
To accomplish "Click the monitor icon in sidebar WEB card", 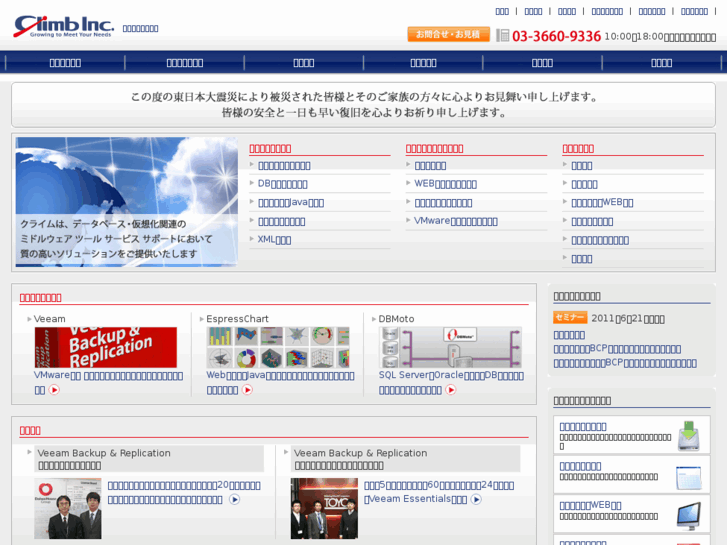I will (x=689, y=516).
